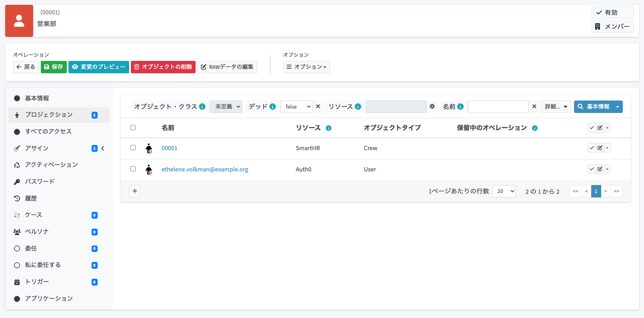Open アクティベーション in the side menu

[59, 165]
